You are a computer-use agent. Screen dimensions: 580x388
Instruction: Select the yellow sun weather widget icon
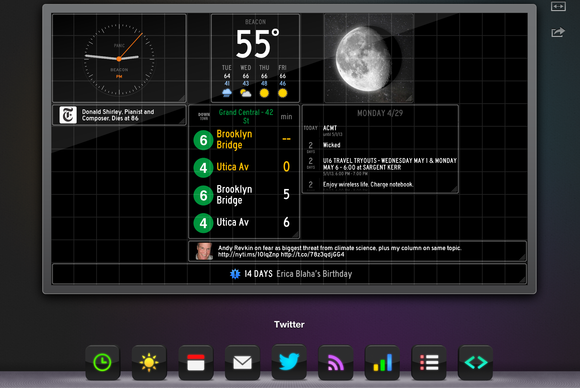tap(149, 362)
